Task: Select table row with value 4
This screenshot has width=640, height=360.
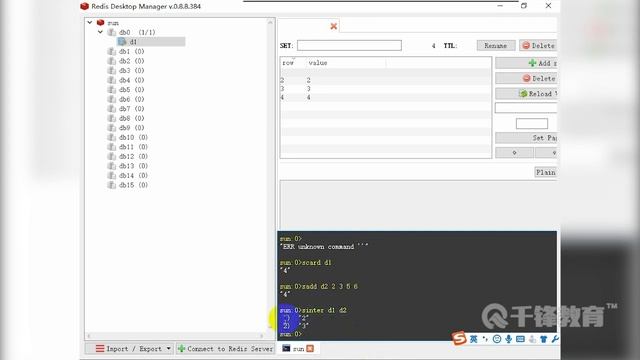Action: 386,97
